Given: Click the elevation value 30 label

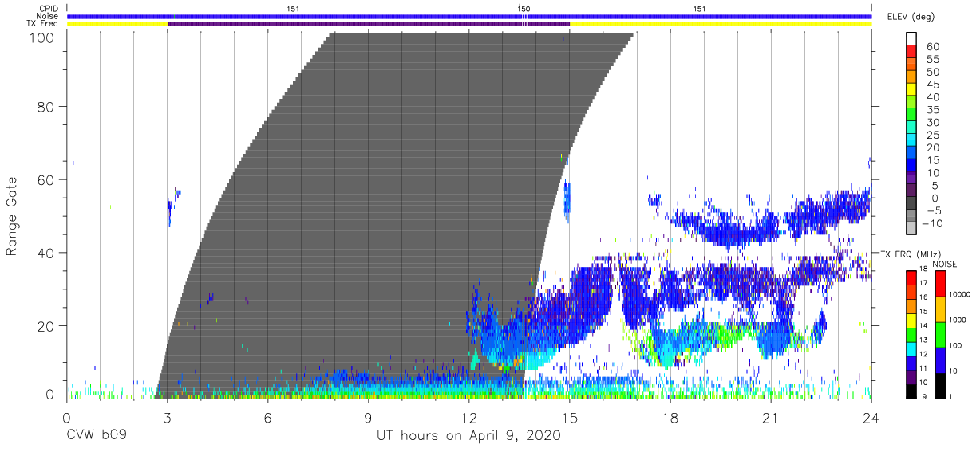Looking at the screenshot, I should click(931, 122).
